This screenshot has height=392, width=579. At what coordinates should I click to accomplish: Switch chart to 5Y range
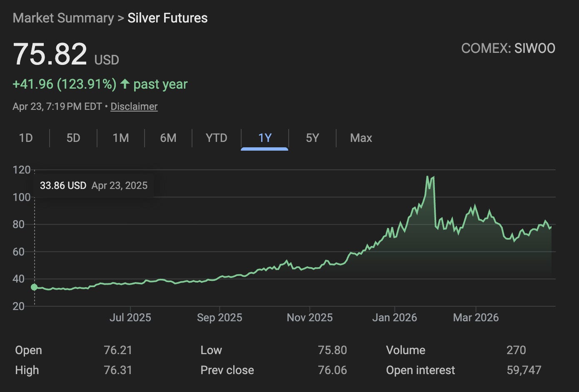coord(312,138)
